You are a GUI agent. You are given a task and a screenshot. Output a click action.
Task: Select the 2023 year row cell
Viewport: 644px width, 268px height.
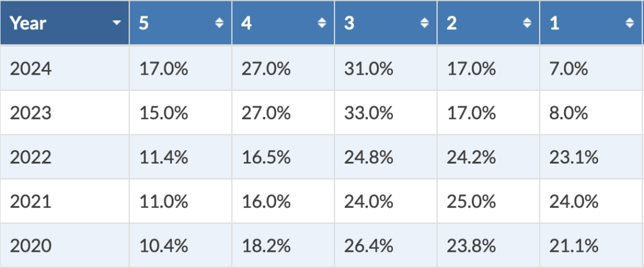coord(31,113)
